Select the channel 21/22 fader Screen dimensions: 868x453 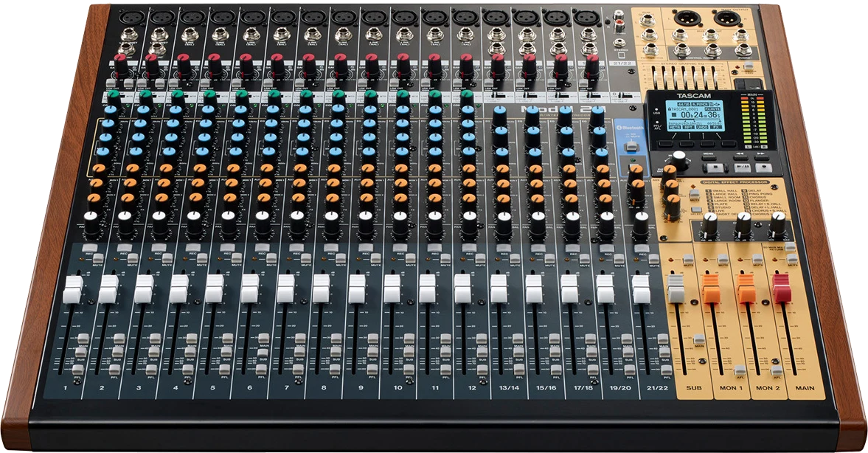click(x=640, y=288)
